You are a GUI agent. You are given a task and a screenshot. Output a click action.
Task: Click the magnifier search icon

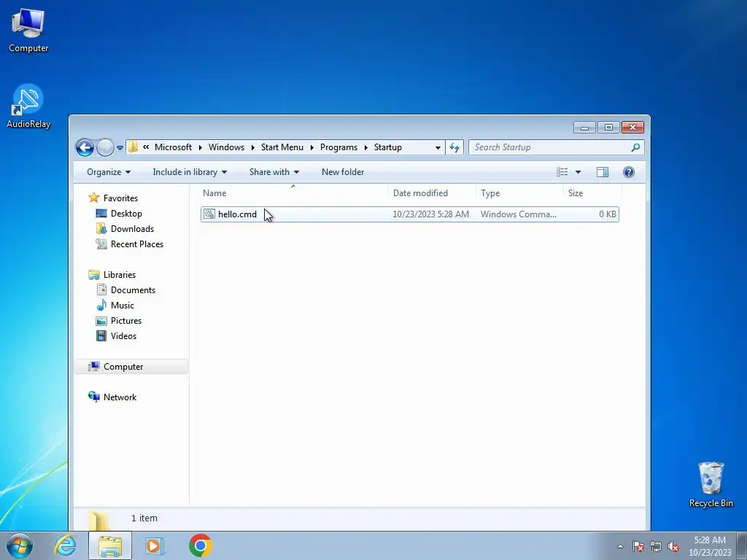[x=635, y=147]
